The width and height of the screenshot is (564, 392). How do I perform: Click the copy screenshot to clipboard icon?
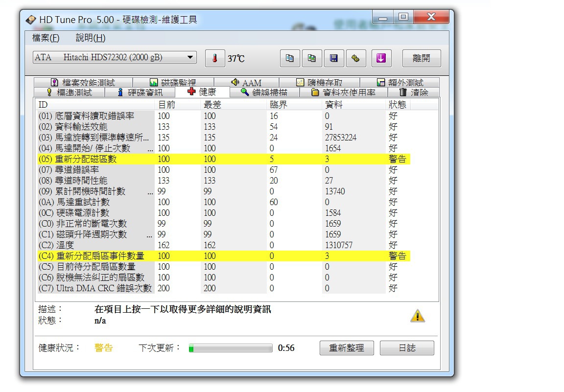click(312, 58)
